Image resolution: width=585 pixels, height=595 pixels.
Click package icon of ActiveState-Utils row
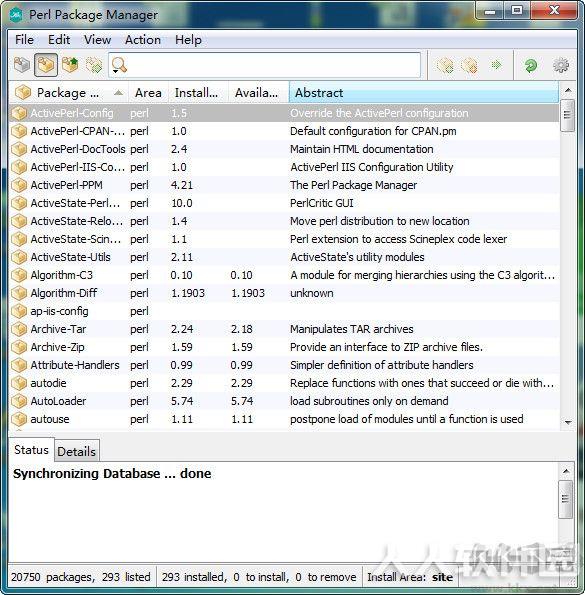19,257
